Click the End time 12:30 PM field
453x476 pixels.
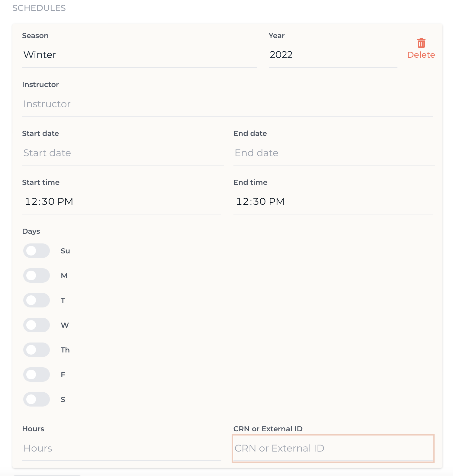tap(333, 201)
